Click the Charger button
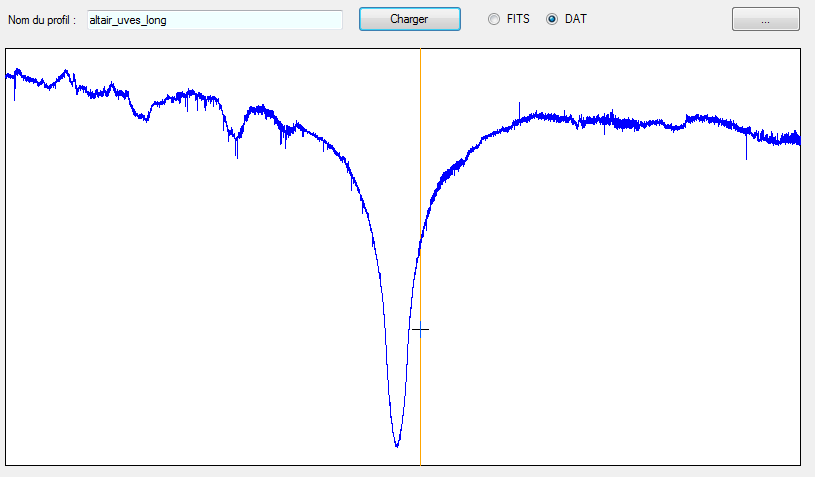The width and height of the screenshot is (815, 477). point(410,19)
